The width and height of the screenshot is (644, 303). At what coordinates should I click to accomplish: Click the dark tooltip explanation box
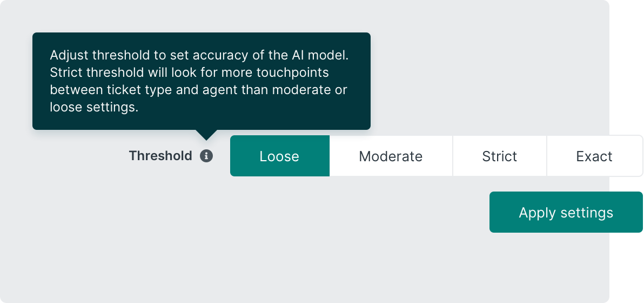click(x=201, y=81)
